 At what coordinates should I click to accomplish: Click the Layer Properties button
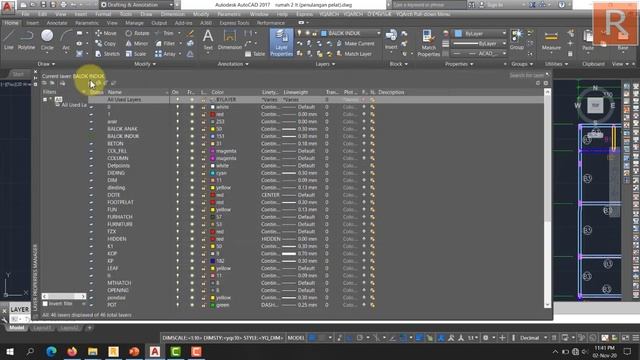coord(281,42)
